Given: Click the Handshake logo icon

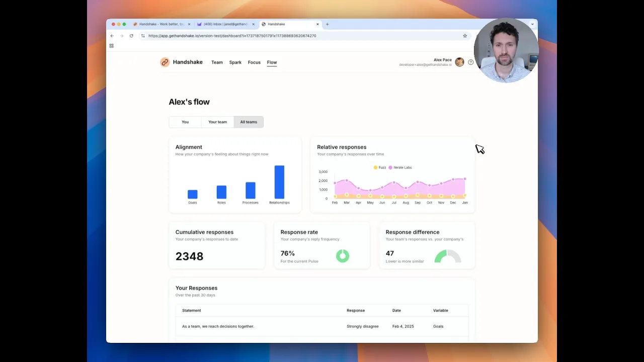Looking at the screenshot, I should [165, 62].
